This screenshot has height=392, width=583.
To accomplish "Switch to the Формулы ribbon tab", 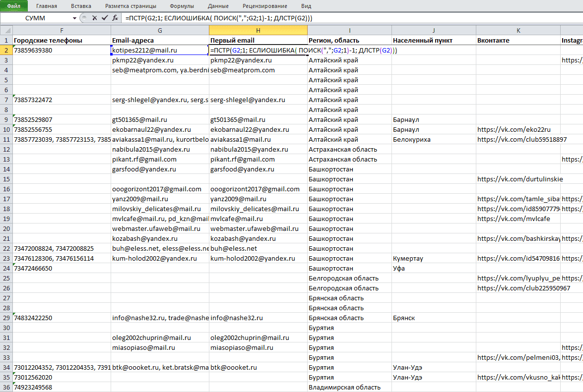I will [182, 6].
